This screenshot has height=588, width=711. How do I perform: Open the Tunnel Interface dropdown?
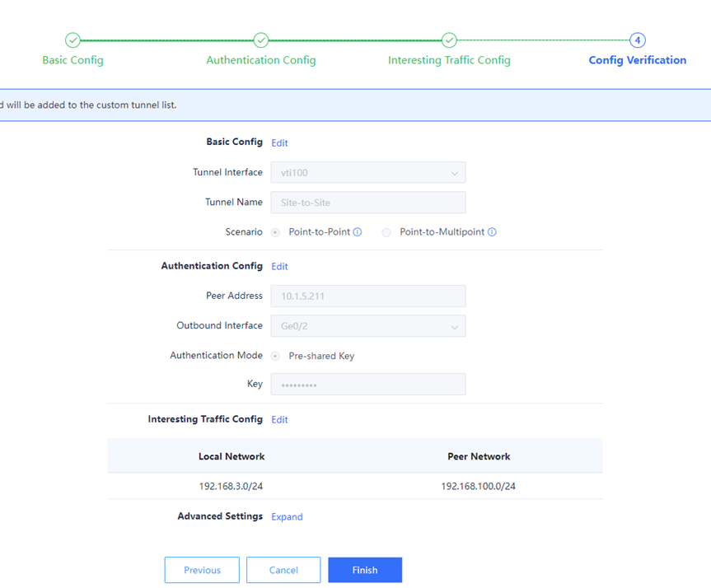pyautogui.click(x=367, y=173)
